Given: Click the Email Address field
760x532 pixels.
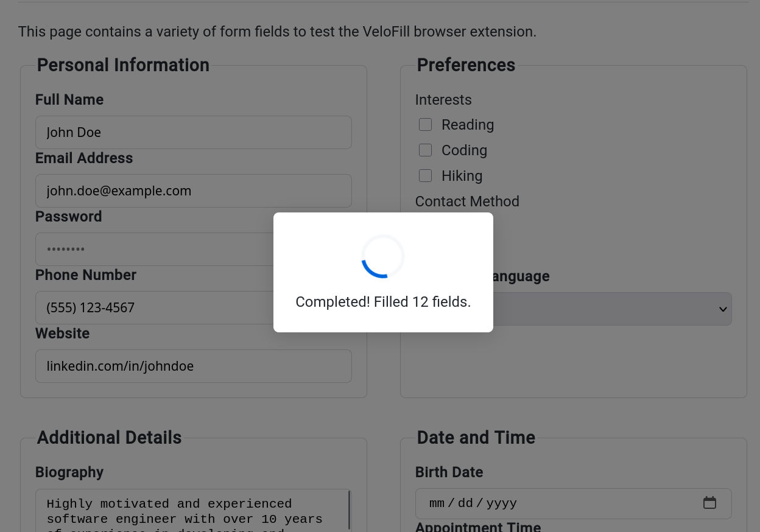Looking at the screenshot, I should point(193,191).
